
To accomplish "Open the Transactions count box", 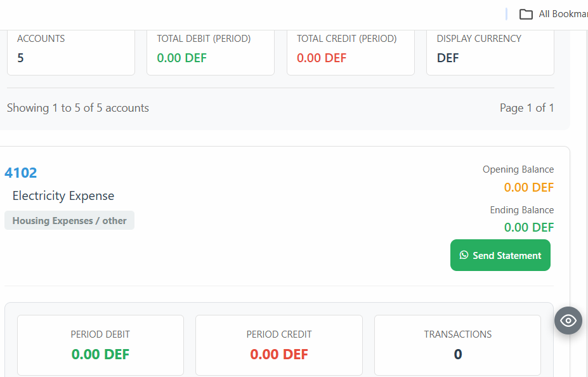I will (x=457, y=345).
